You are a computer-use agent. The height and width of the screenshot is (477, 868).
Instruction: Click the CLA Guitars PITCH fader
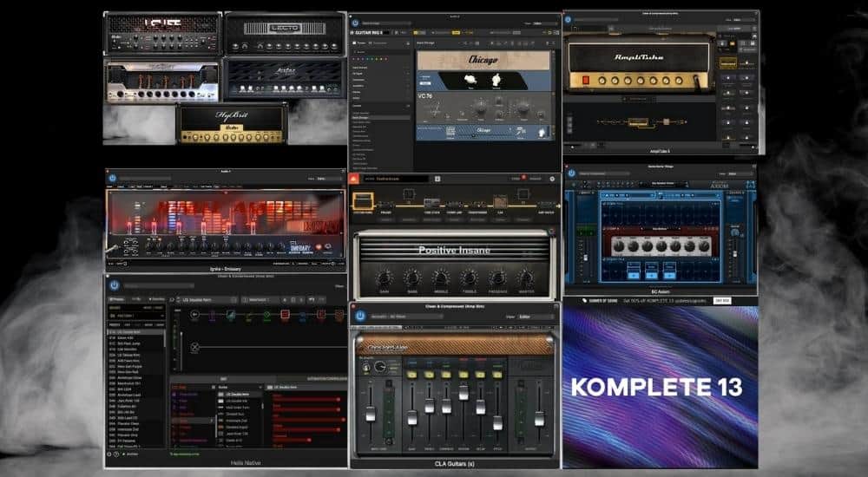497,422
